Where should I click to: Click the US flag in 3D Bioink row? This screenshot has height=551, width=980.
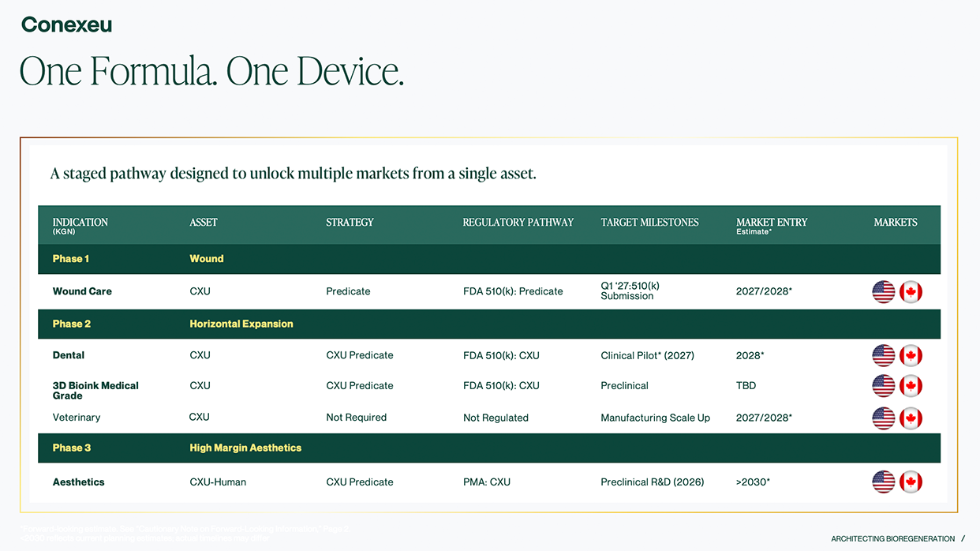(x=884, y=386)
